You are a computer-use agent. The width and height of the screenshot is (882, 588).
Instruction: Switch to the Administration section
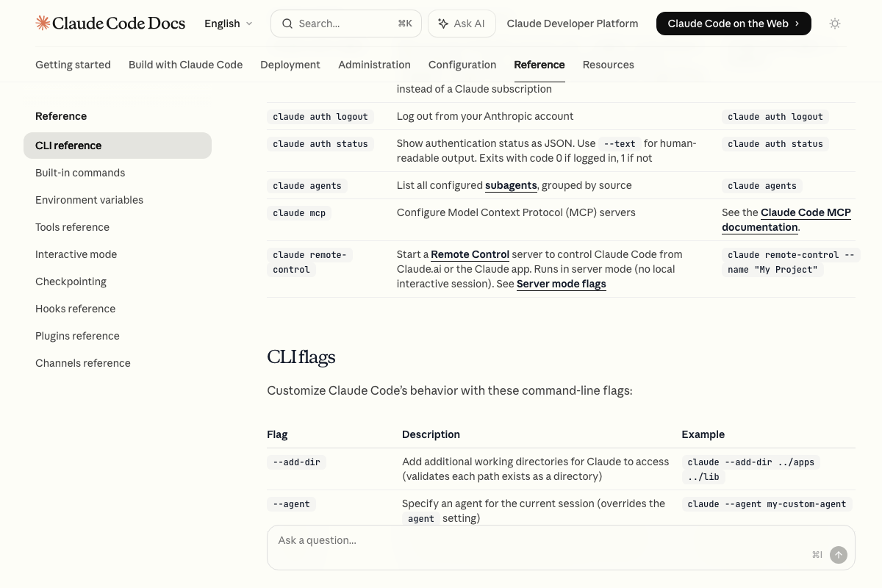(x=374, y=65)
